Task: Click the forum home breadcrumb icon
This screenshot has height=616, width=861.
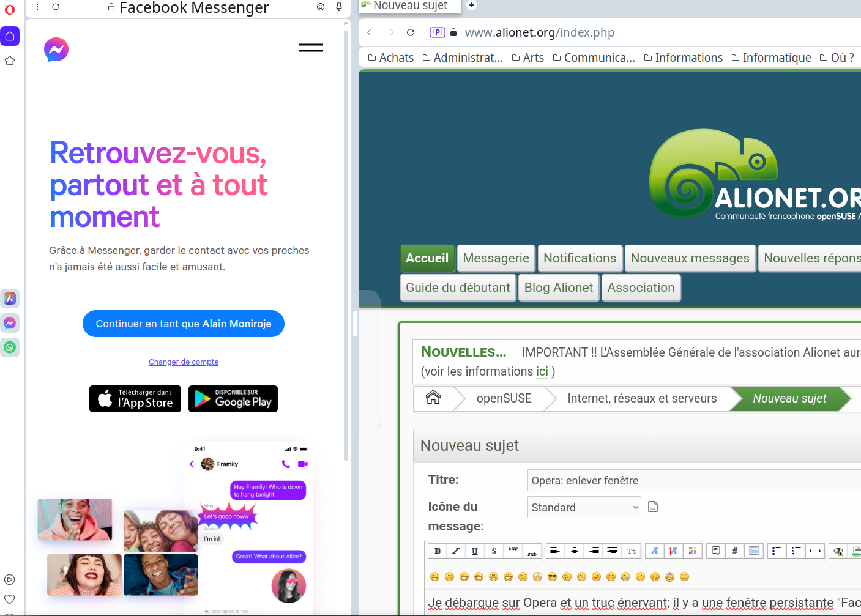Action: [433, 398]
